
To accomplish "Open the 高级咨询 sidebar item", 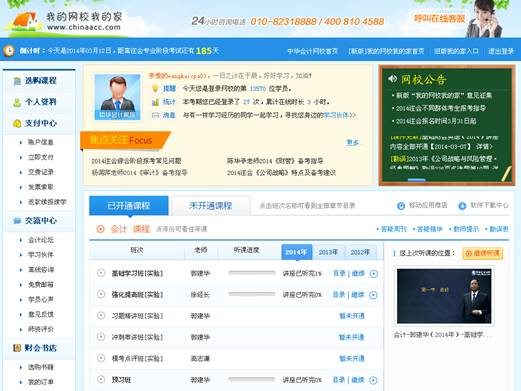I will 40,270.
